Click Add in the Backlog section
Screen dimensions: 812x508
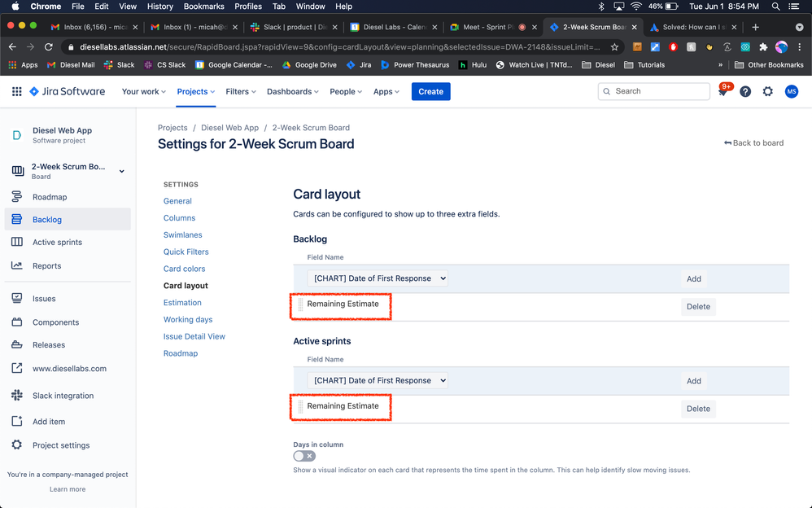(694, 279)
